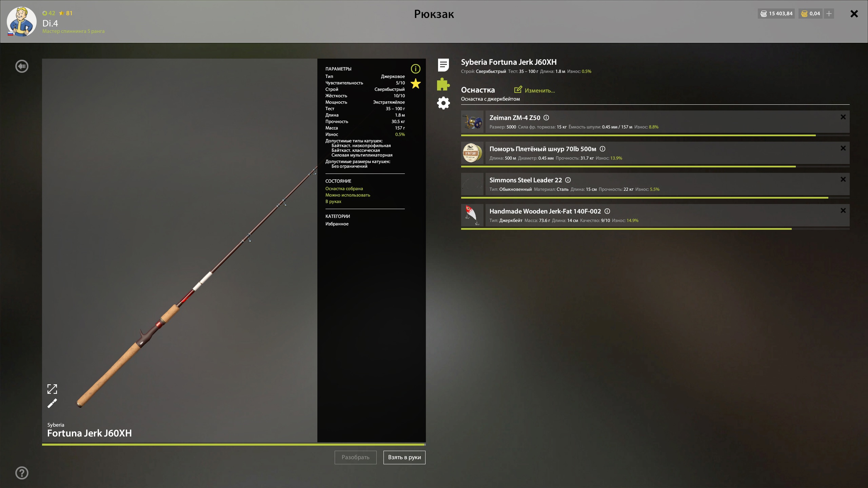
Task: Click the Можно использовать status line
Action: (348, 195)
